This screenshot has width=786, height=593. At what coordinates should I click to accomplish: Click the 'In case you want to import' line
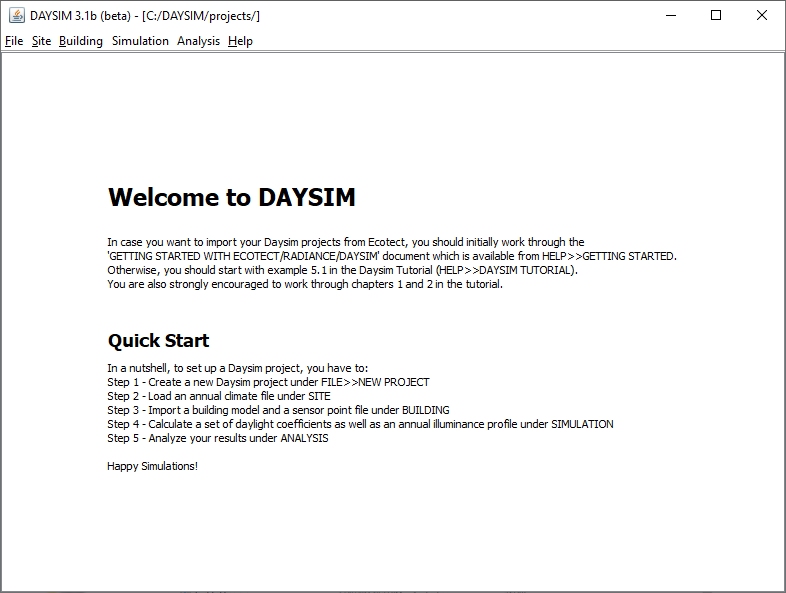tap(346, 242)
